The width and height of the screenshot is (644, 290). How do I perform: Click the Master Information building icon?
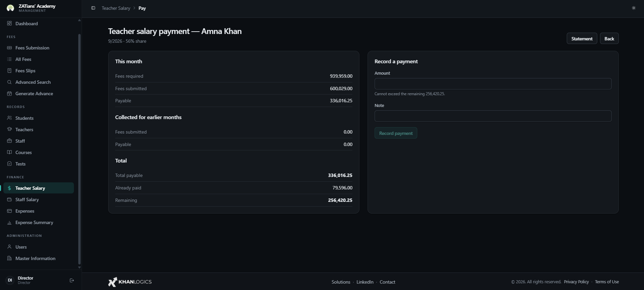click(x=9, y=258)
